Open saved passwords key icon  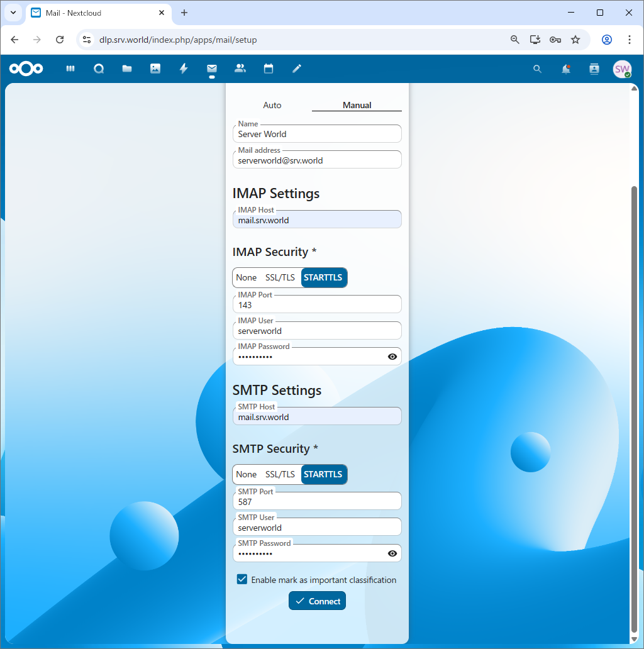[555, 40]
